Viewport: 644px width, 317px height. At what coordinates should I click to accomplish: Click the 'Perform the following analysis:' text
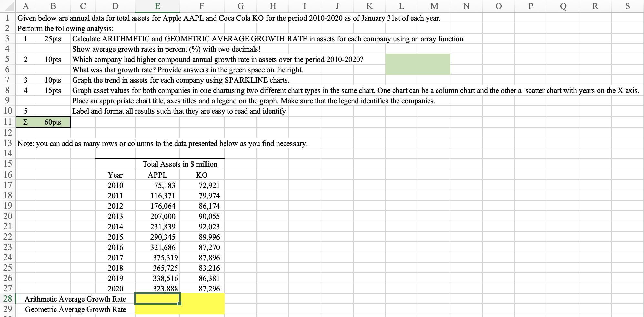click(x=65, y=28)
